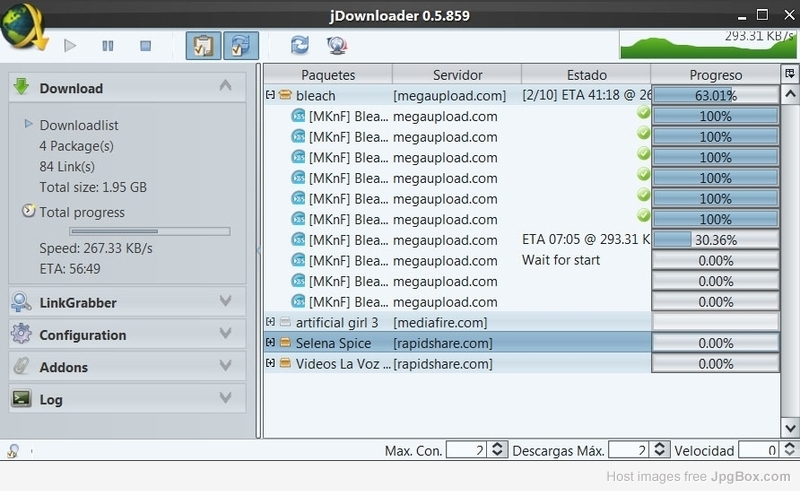800x491 pixels.
Task: Click the Videos La Voz folder icon
Action: pos(285,363)
